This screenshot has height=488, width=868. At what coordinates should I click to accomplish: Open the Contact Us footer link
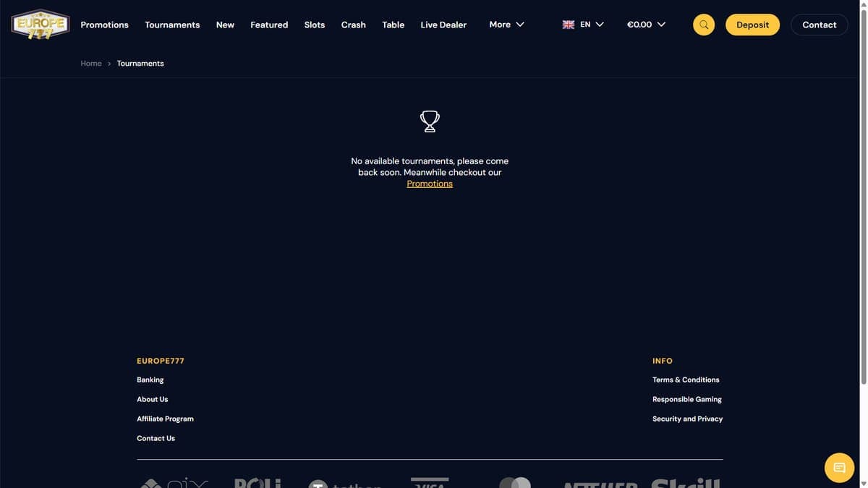tap(156, 438)
